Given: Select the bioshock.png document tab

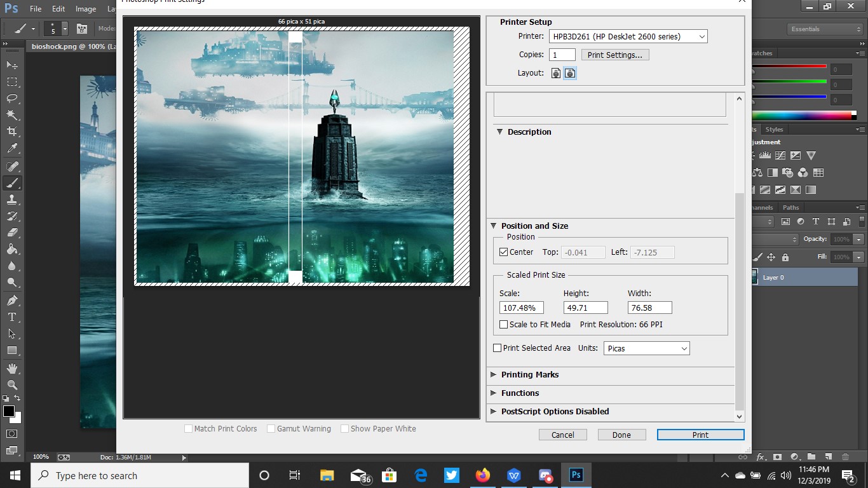Looking at the screenshot, I should tap(72, 46).
